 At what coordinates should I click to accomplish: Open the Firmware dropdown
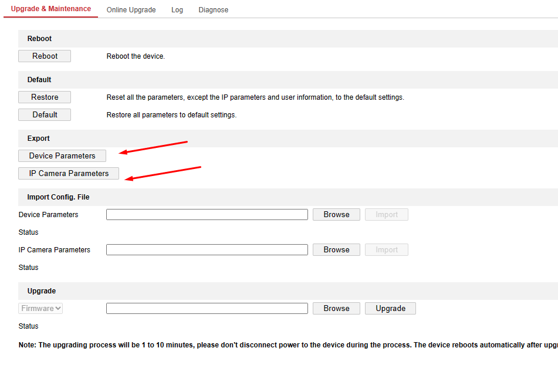pyautogui.click(x=40, y=309)
